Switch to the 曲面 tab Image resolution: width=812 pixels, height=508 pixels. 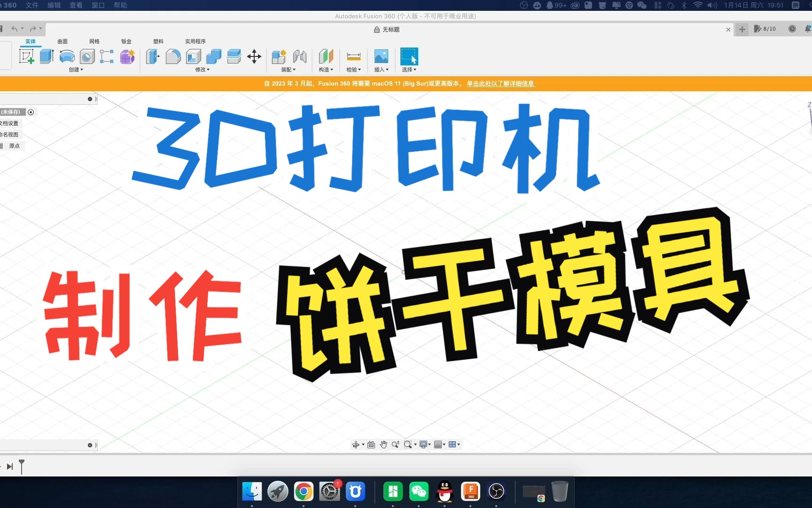point(62,41)
